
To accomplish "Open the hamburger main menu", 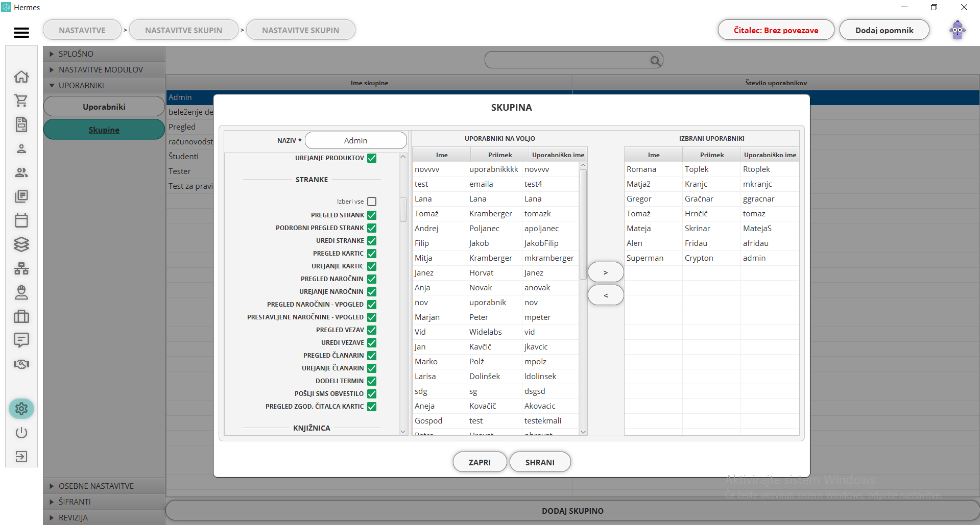I will click(x=21, y=32).
